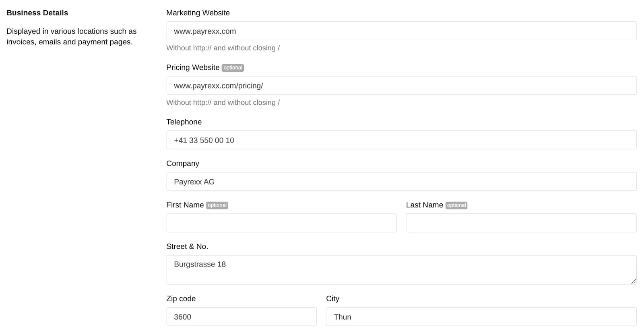Click the optional badge next to Last Name
Viewport: 644px width, 335px height.
coord(457,205)
